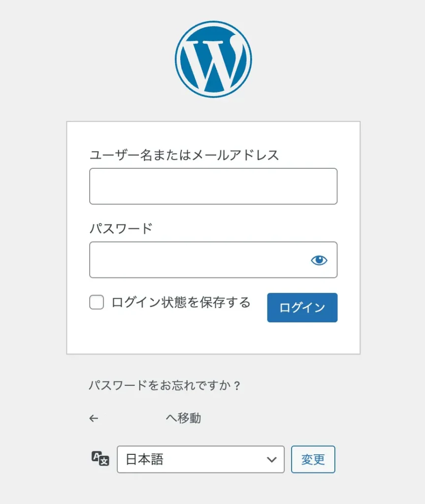The image size is (425, 504).
Task: Click the pupil of the eye icon
Action: coord(320,259)
